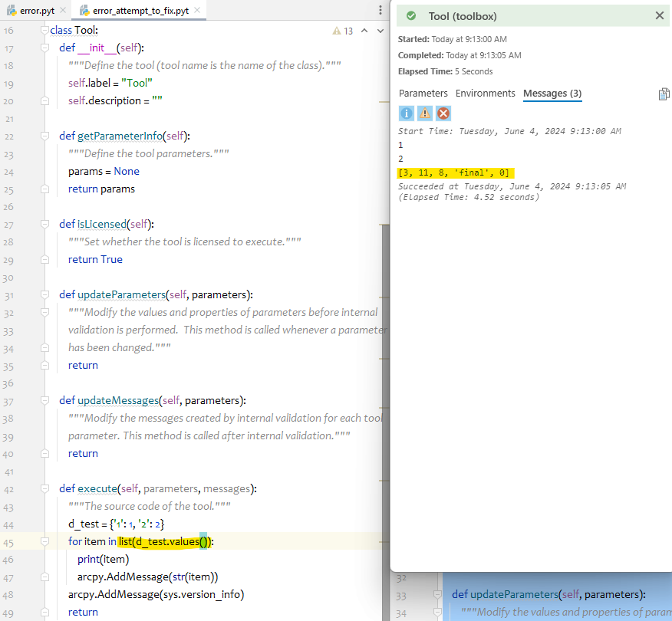672x621 pixels.
Task: Switch to the Environments tab
Action: (483, 93)
